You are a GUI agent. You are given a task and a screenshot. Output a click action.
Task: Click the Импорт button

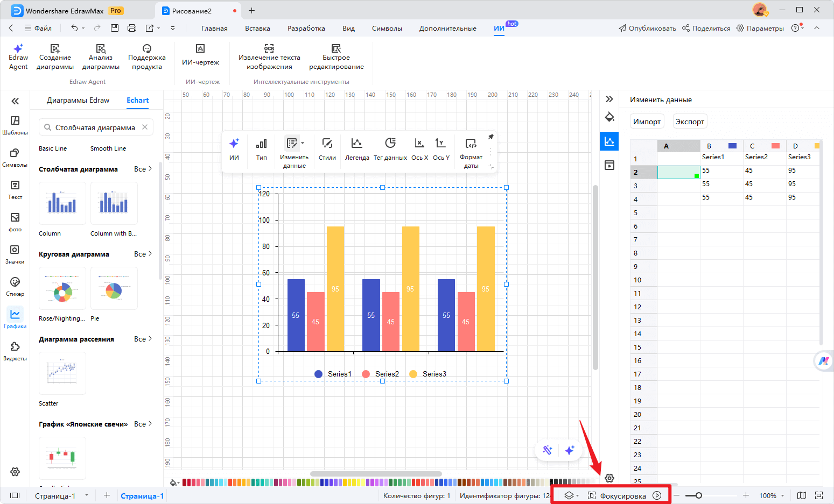point(647,122)
